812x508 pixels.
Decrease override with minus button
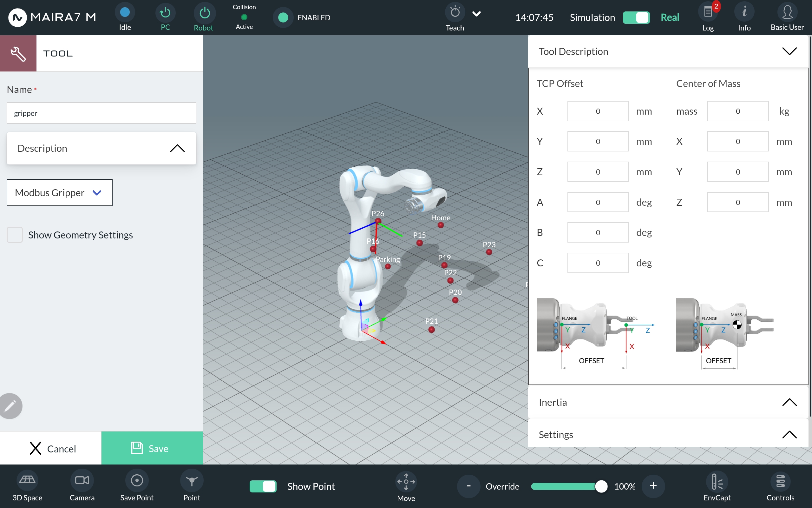[468, 486]
